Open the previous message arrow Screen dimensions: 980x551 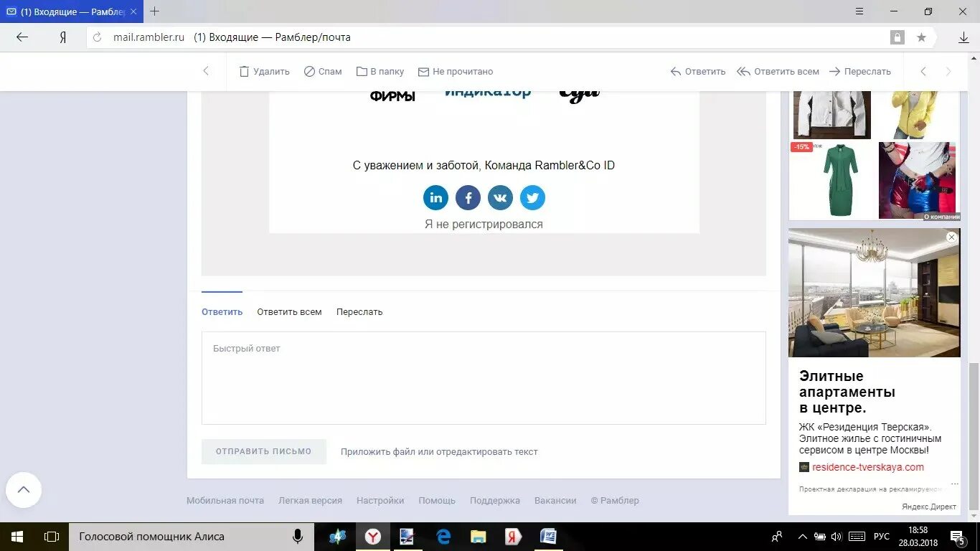(923, 71)
